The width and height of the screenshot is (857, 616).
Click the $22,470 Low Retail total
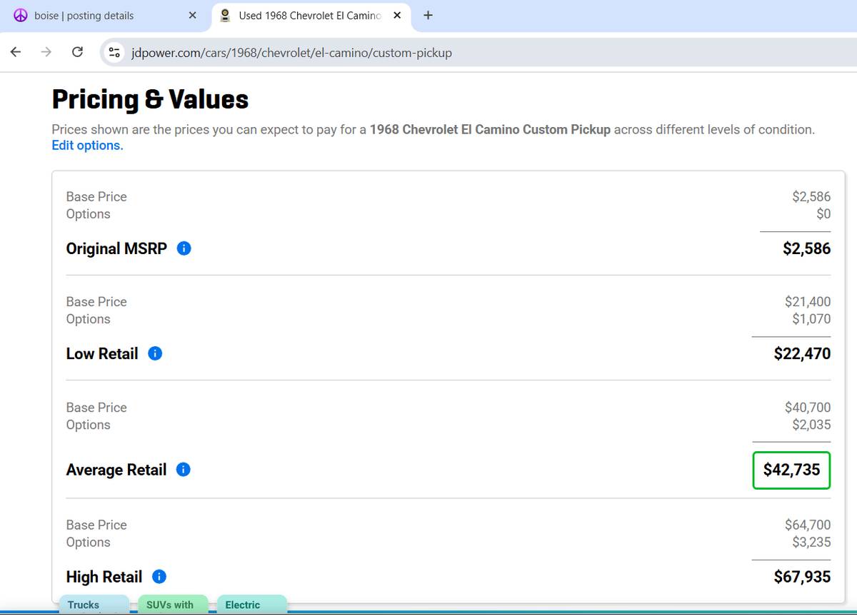click(x=802, y=353)
